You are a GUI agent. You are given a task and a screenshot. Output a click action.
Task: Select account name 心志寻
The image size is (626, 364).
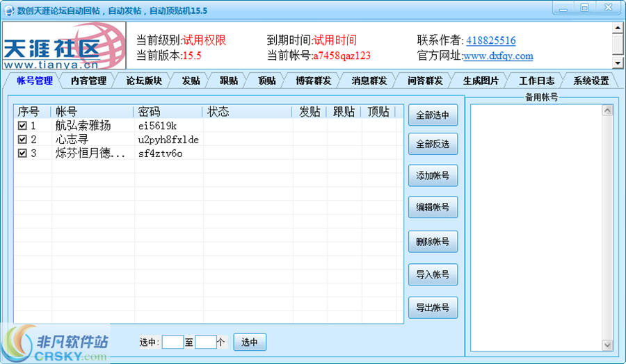[72, 140]
